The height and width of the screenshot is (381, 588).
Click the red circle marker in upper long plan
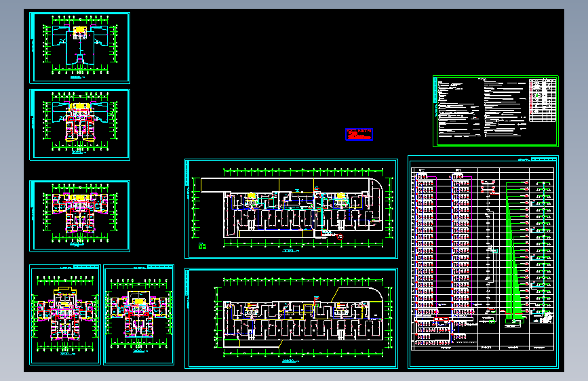(x=340, y=237)
